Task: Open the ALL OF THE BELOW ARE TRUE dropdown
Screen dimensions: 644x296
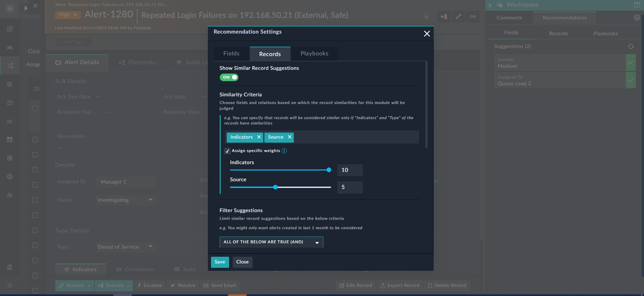Action: 271,242
